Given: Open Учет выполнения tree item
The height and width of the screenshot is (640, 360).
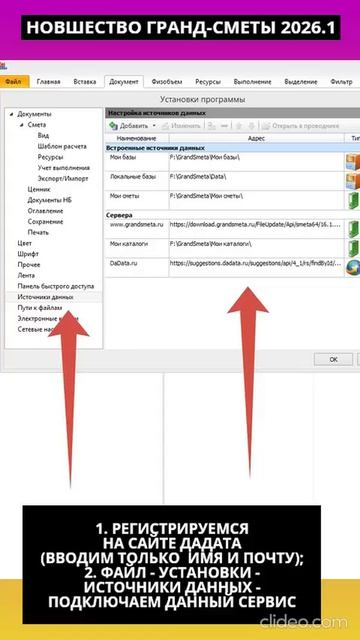Looking at the screenshot, I should (64, 168).
